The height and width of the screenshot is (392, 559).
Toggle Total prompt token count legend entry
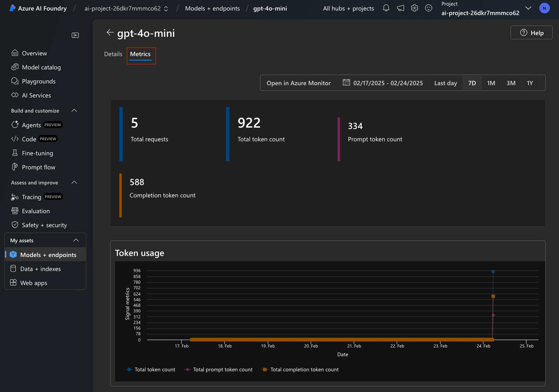point(218,370)
